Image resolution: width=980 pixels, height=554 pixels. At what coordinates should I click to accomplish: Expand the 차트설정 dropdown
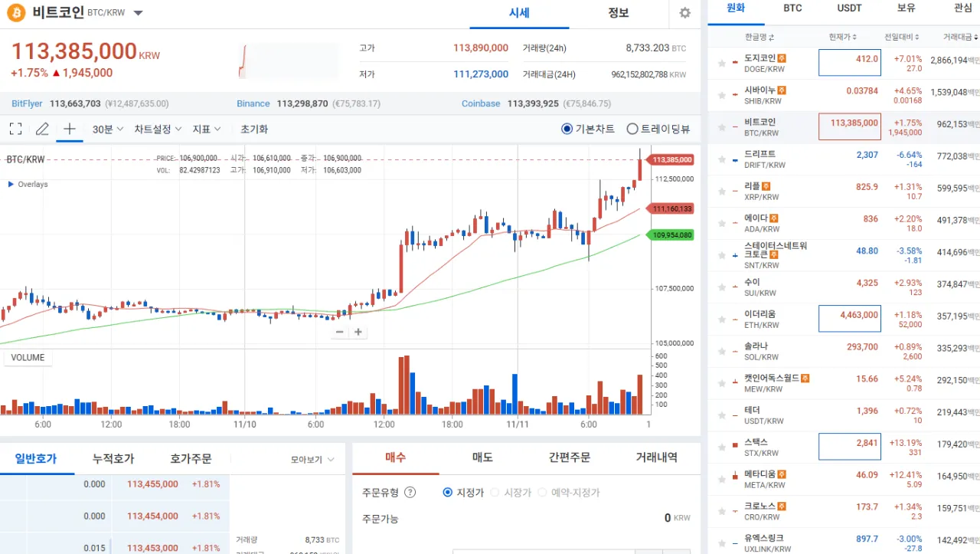click(x=158, y=129)
